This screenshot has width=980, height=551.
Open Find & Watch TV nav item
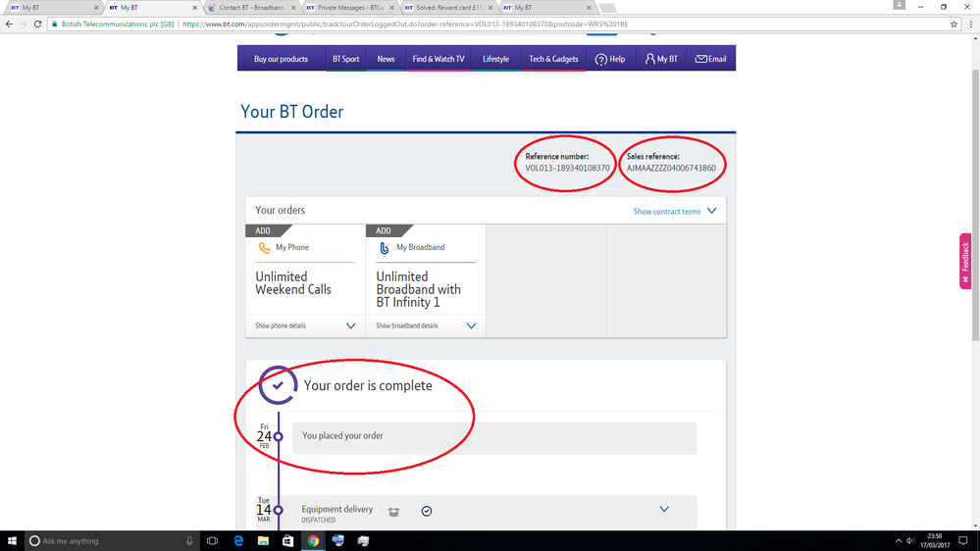438,59
